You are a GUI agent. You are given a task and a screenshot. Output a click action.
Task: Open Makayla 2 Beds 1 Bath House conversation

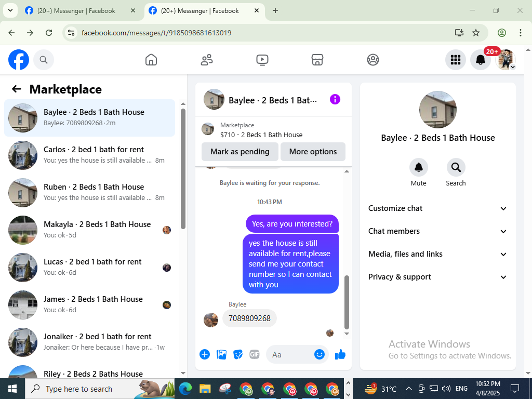tap(89, 230)
